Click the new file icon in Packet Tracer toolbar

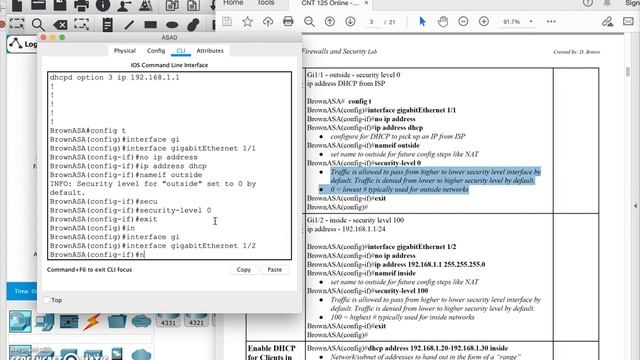tap(17, 5)
